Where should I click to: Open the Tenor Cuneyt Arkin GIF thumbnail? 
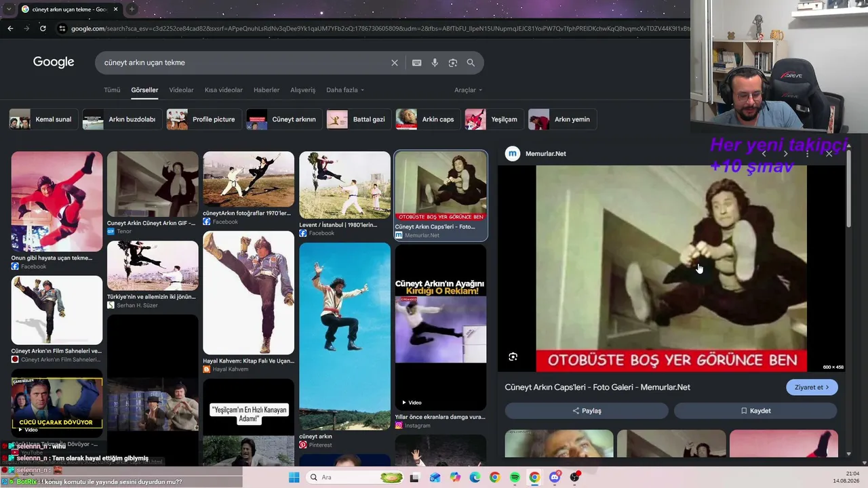pos(153,184)
